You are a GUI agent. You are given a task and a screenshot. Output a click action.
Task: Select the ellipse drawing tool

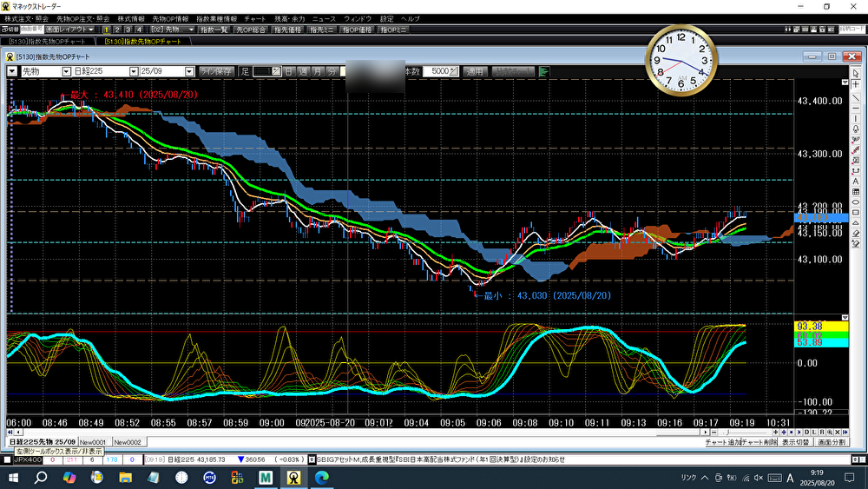[855, 202]
